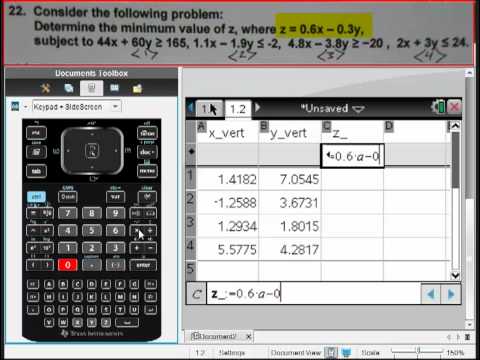
Task: Select column A header x_vert
Action: click(228, 132)
